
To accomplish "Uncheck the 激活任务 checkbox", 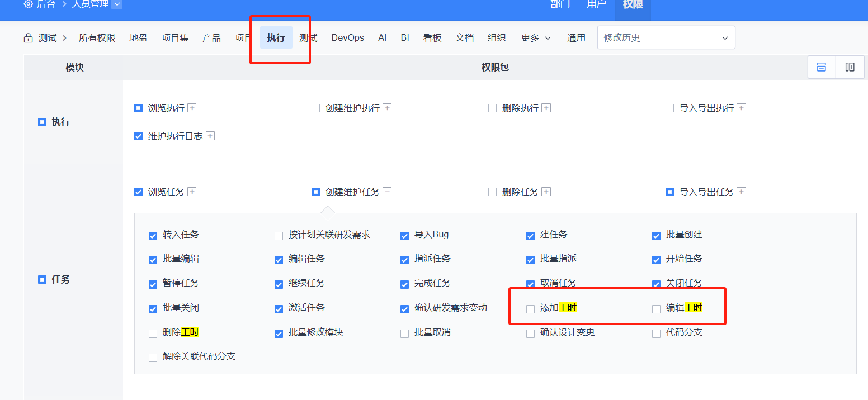I will point(279,309).
